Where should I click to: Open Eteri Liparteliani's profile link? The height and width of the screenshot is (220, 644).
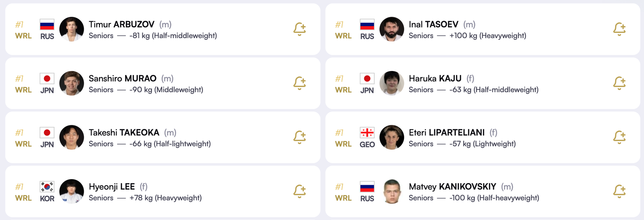(446, 133)
